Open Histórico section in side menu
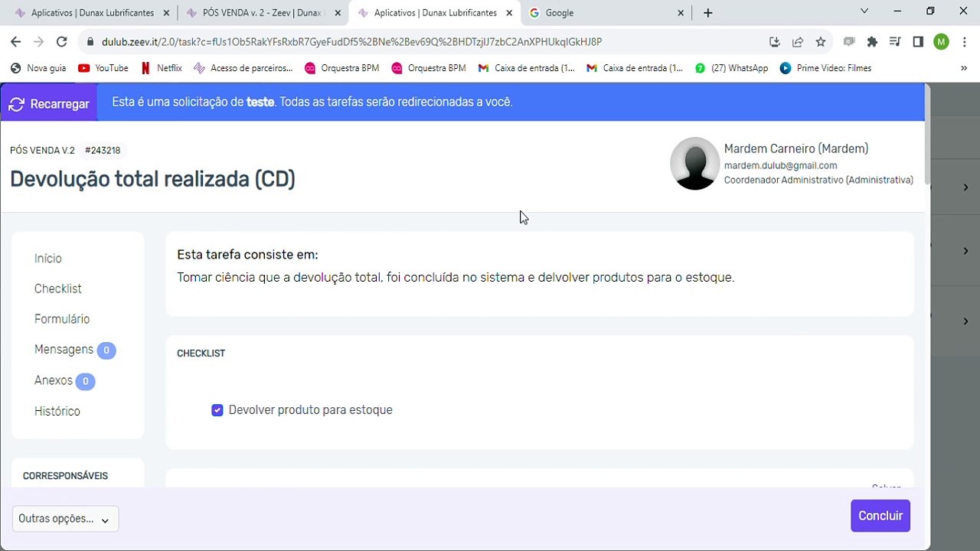This screenshot has width=980, height=551. coord(57,412)
